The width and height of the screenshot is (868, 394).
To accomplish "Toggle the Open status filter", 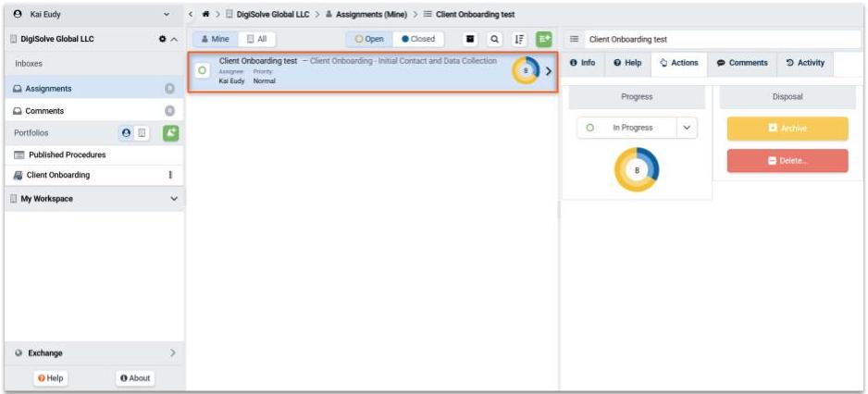I will coord(369,40).
